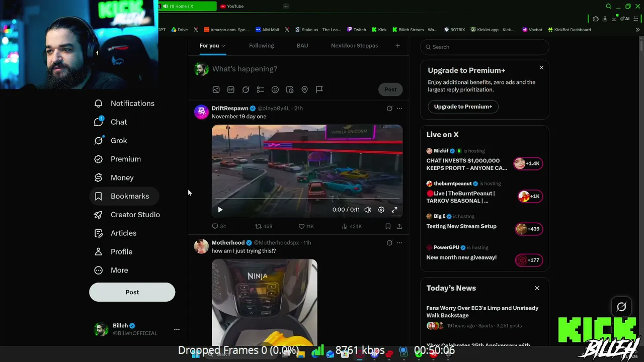The height and width of the screenshot is (362, 644).
Task: Switch to the Following tab
Action: click(261, 46)
